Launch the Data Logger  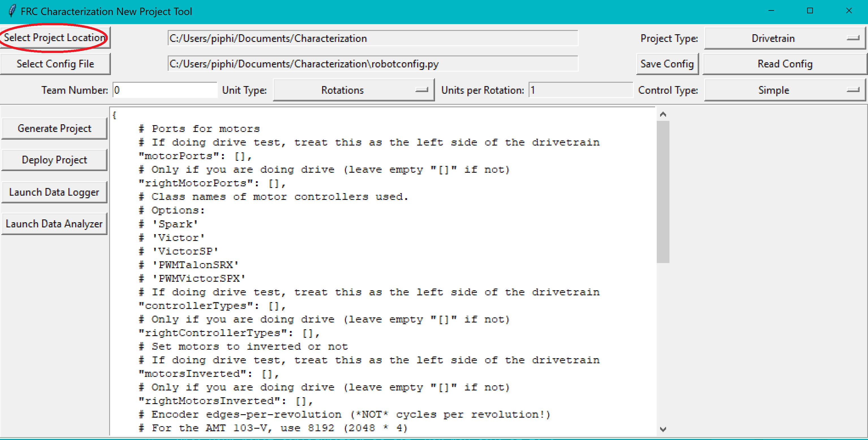coord(54,192)
